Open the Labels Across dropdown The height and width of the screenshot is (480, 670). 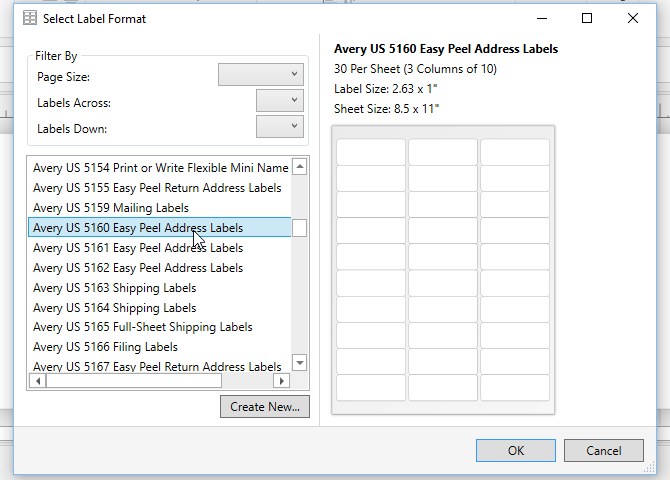280,100
